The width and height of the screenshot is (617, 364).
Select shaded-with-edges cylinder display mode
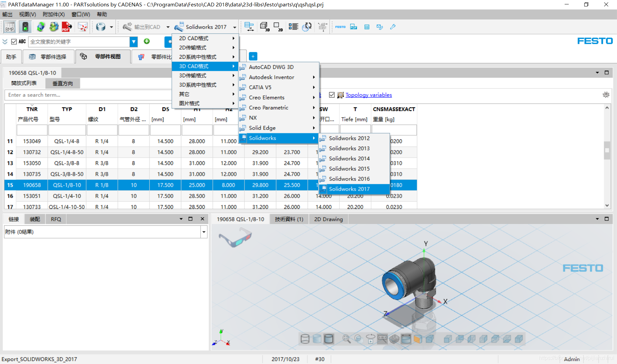click(x=329, y=339)
